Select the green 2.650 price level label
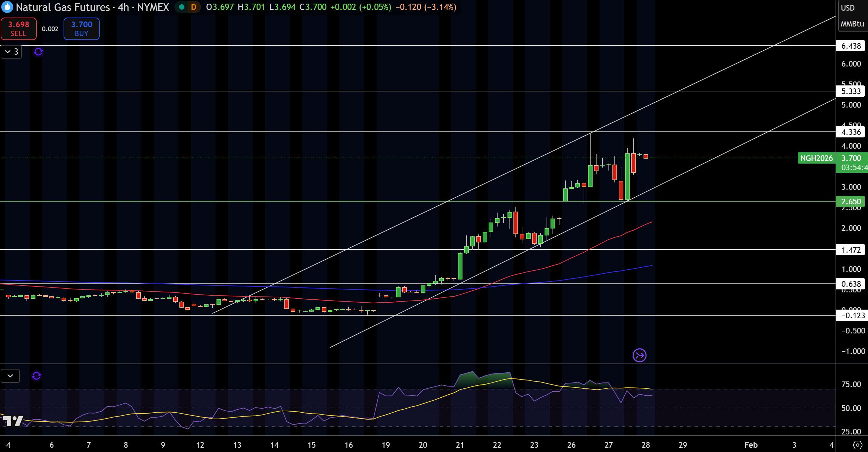 [850, 201]
